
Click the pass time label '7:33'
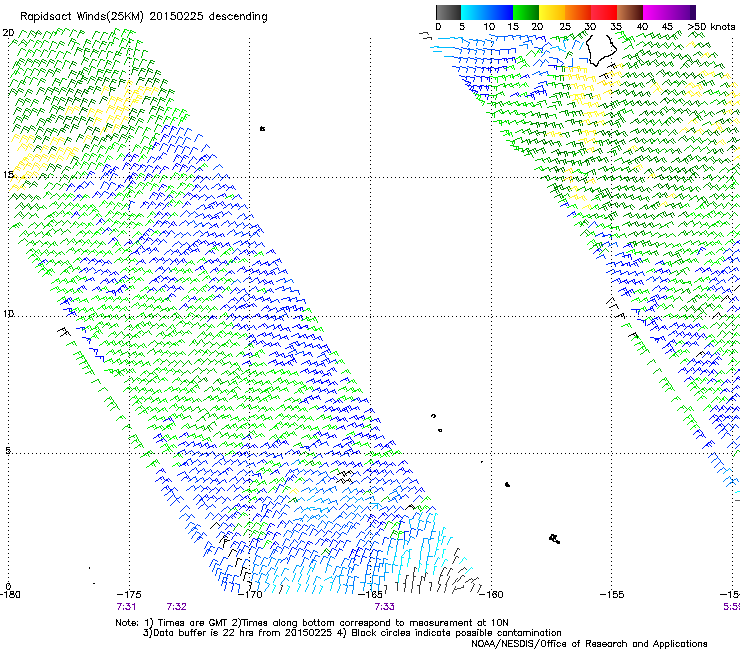384,607
